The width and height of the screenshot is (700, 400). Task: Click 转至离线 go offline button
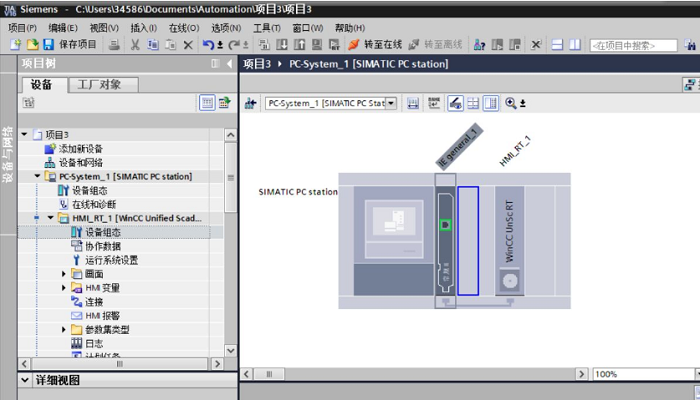435,45
